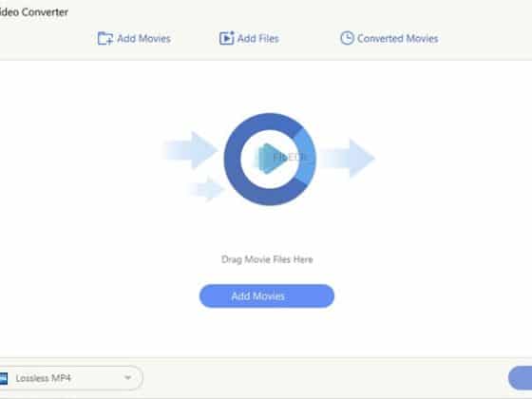Image resolution: width=532 pixels, height=399 pixels.
Task: Open the Lossless MP4 format dropdown
Action: point(70,378)
